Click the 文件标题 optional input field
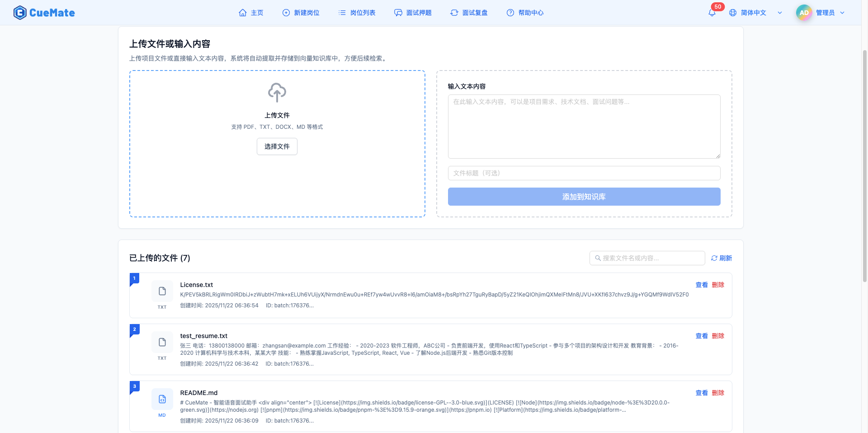 584,173
